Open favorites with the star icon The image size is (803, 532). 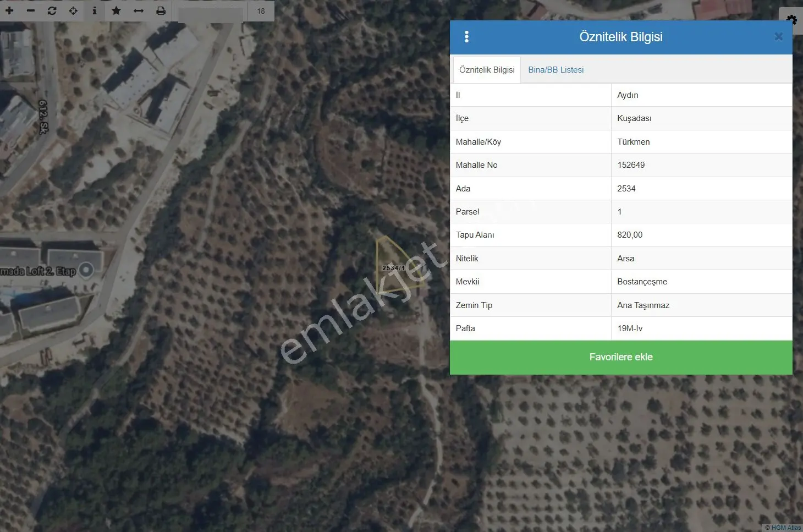pos(116,10)
